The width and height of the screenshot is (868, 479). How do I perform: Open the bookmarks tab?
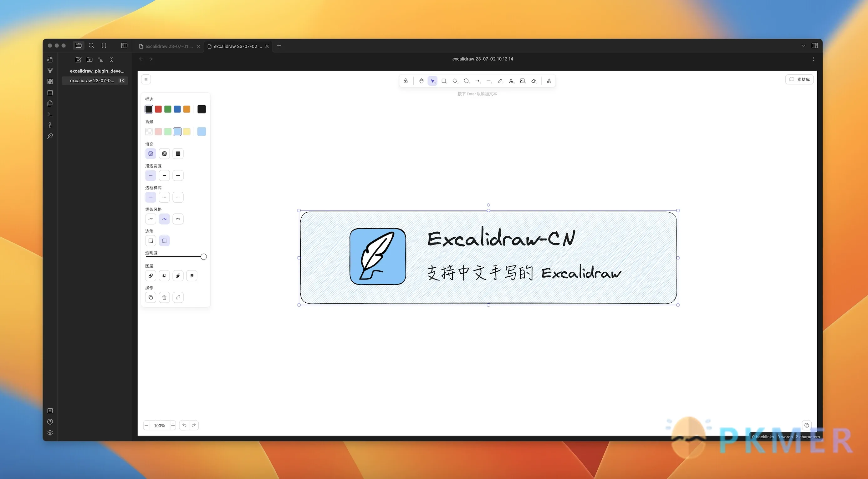(x=104, y=45)
